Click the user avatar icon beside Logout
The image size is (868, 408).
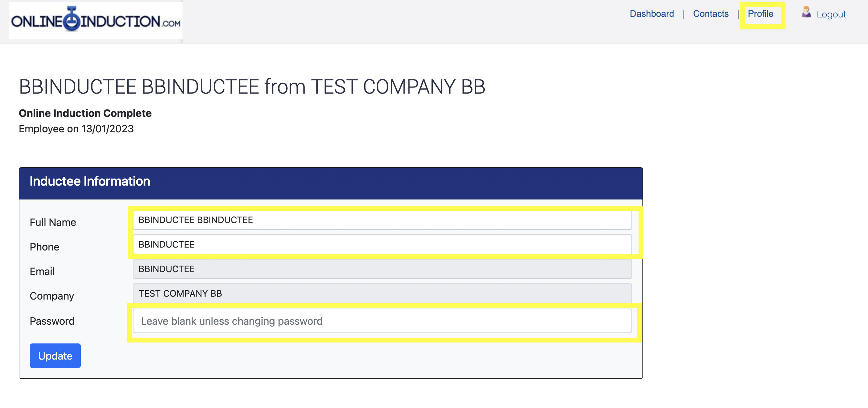(x=806, y=12)
